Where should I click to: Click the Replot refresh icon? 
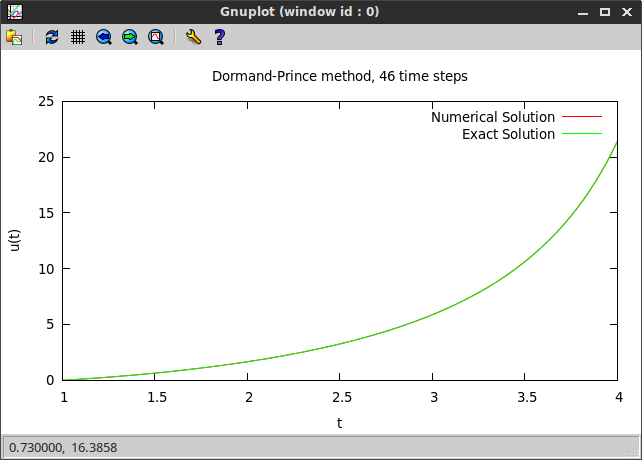[52, 37]
